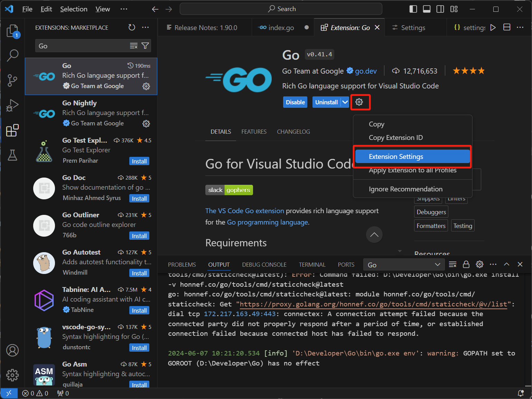Viewport: 532px width, 399px height.
Task: Open the File menu
Action: (27, 9)
